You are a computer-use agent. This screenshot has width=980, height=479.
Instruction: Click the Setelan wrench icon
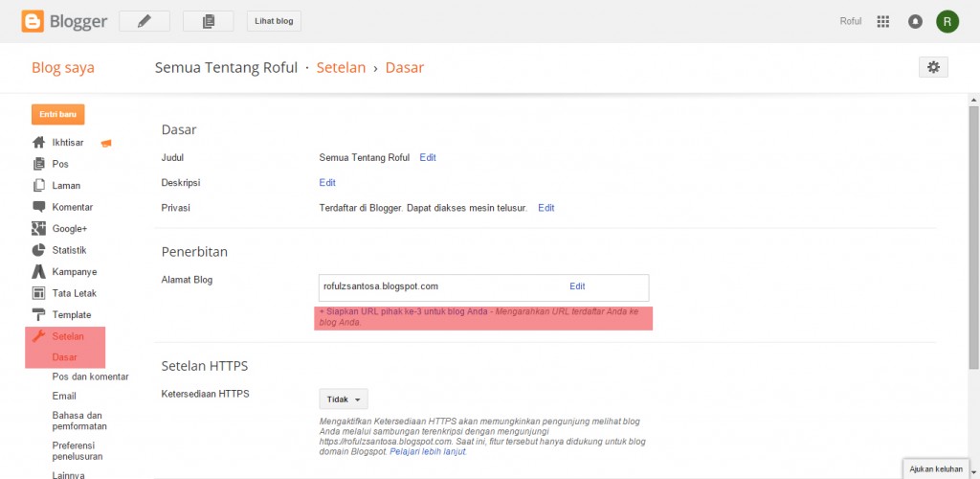click(38, 336)
